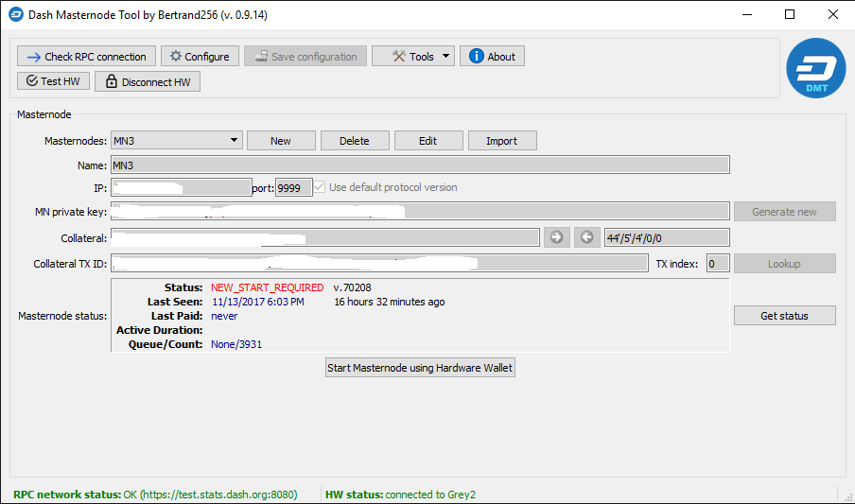Click the port field showing 9999
The image size is (855, 504).
point(293,187)
